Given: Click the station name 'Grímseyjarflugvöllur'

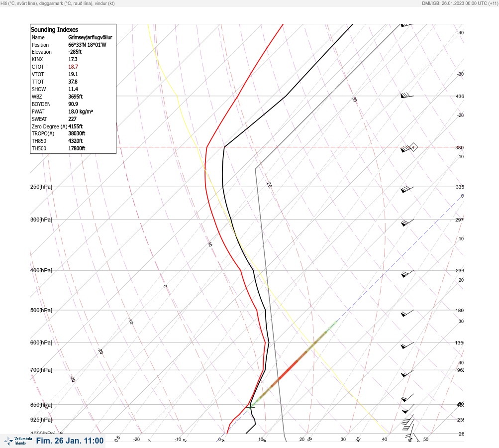Looking at the screenshot, I should click(x=90, y=37).
